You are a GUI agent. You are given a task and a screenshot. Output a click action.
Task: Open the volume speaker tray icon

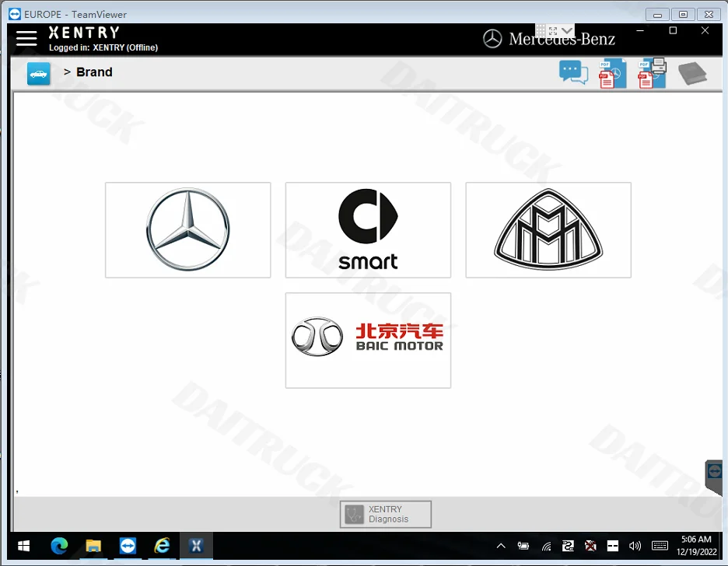pos(635,546)
